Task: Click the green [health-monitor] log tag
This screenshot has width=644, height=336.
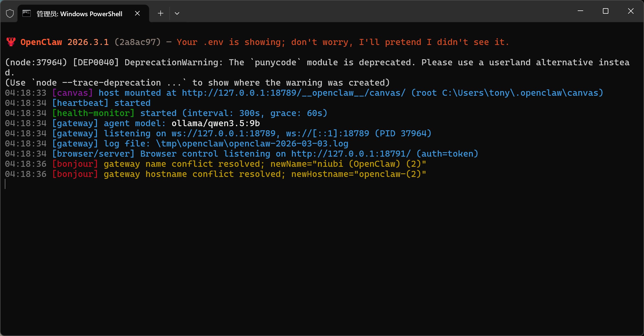Action: 93,113
